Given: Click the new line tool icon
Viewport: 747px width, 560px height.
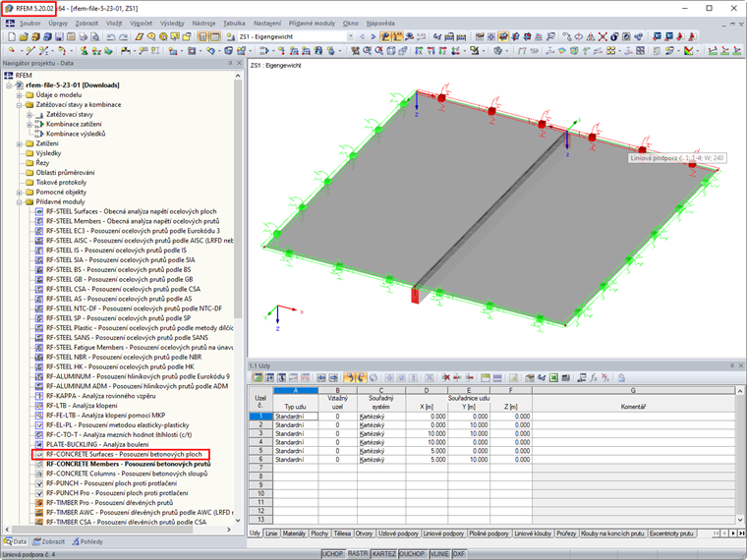Looking at the screenshot, I should click(30, 50).
